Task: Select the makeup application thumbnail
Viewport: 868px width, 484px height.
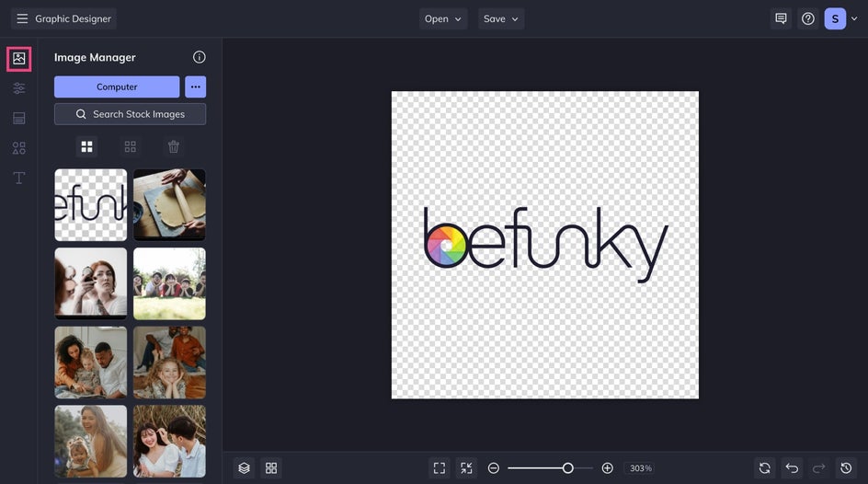Action: (x=91, y=283)
